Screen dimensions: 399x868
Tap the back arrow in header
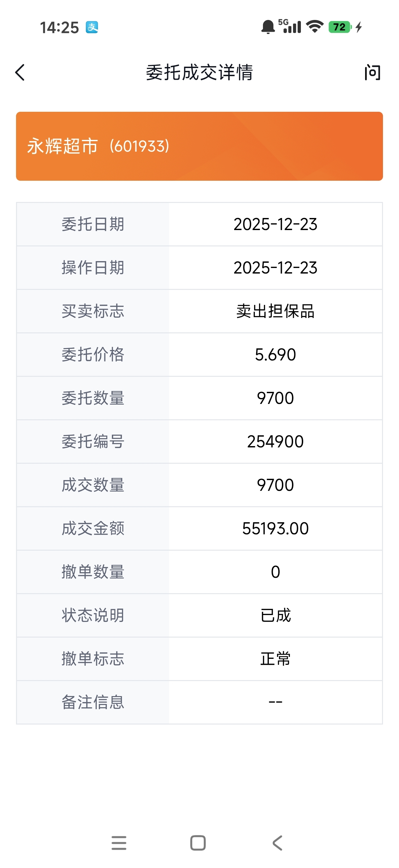coord(20,73)
